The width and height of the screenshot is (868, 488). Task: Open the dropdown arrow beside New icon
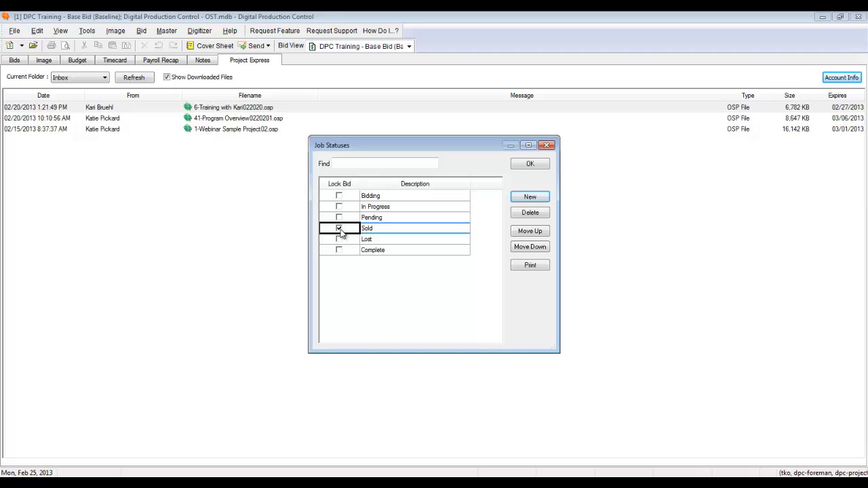[x=22, y=45]
